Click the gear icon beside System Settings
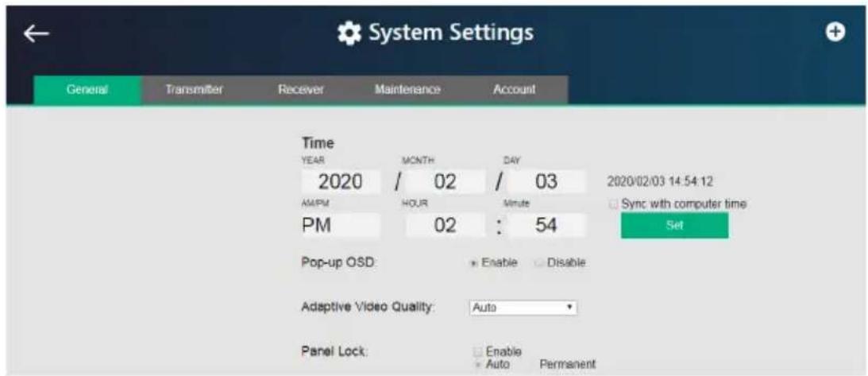Image resolution: width=868 pixels, height=376 pixels. [349, 33]
